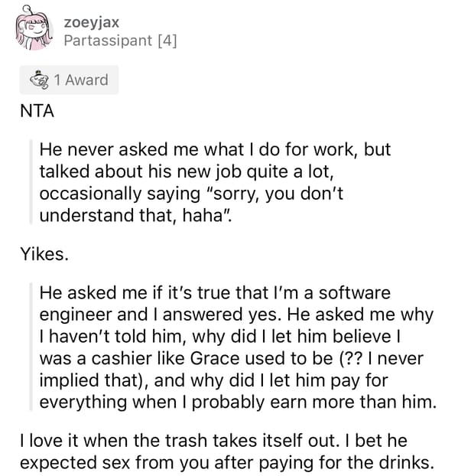Click the line 'talked about his new job'
Image resolution: width=458 pixels, height=476 pixels.
187,171
